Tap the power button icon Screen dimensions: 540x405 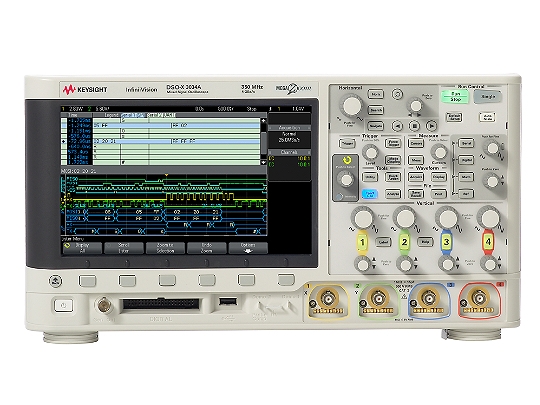63,305
